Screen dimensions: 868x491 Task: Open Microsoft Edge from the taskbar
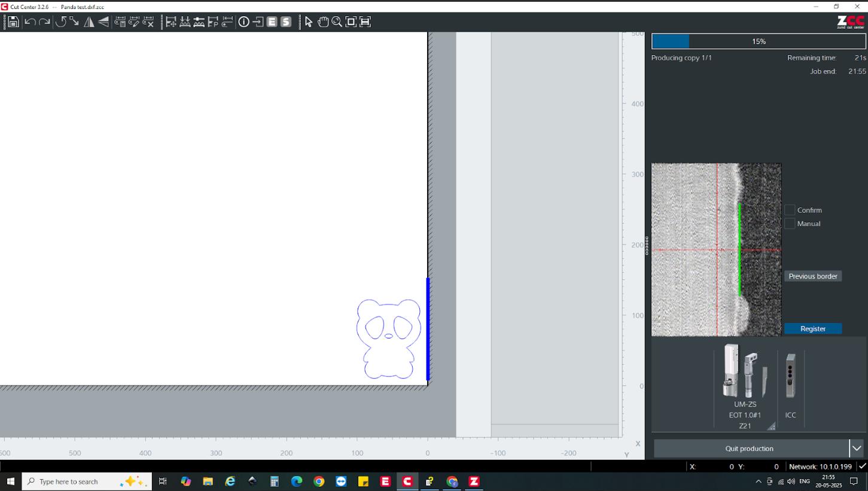(297, 481)
